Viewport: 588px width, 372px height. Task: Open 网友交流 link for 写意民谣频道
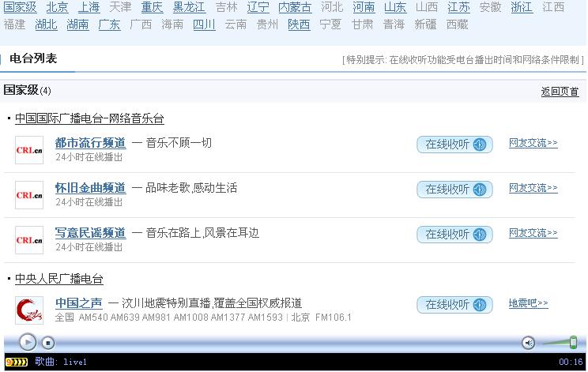pyautogui.click(x=533, y=233)
